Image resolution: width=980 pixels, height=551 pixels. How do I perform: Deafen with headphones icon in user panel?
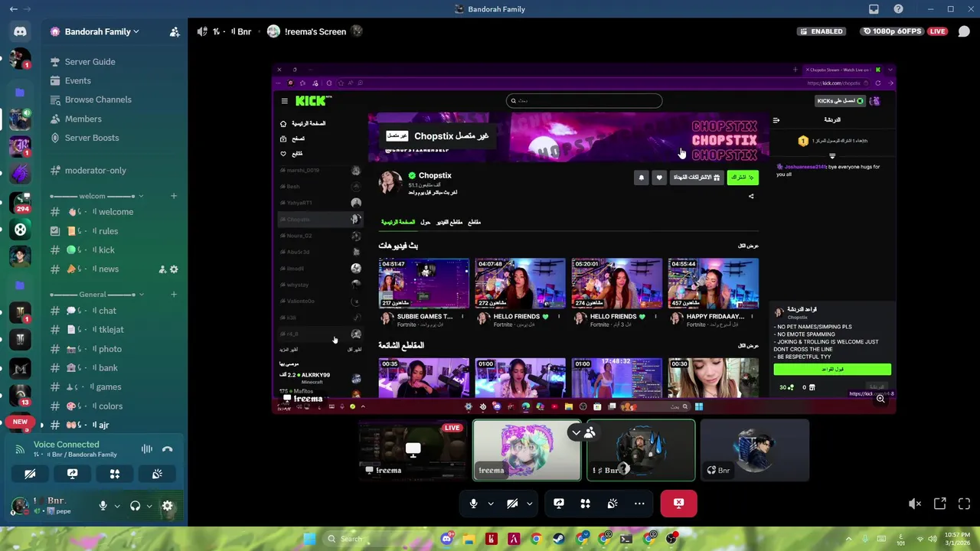pos(136,506)
